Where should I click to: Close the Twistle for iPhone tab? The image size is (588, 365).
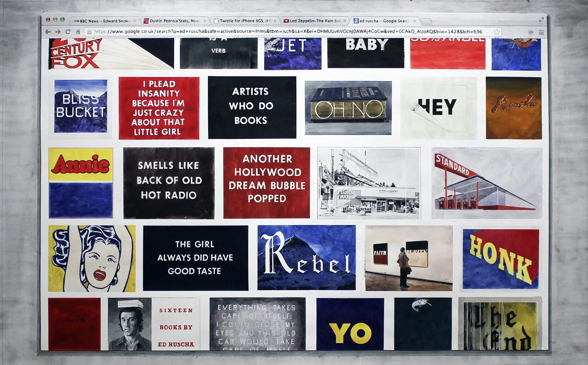[275, 21]
